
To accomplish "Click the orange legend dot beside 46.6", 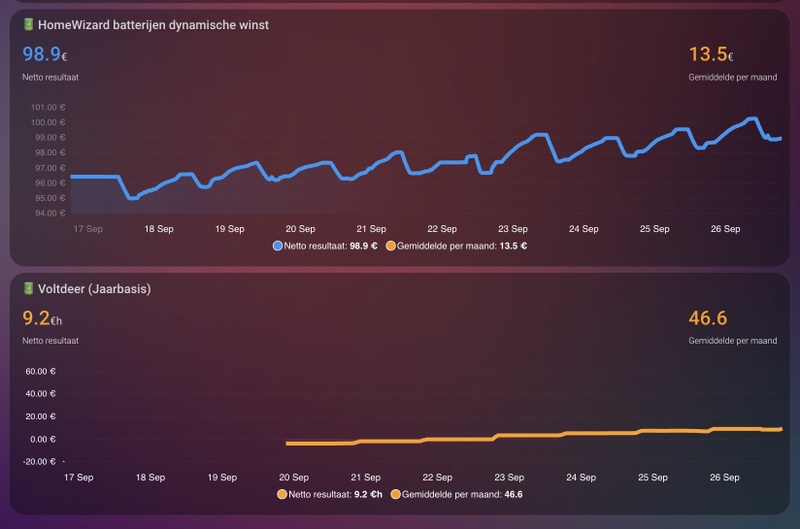I will click(395, 494).
